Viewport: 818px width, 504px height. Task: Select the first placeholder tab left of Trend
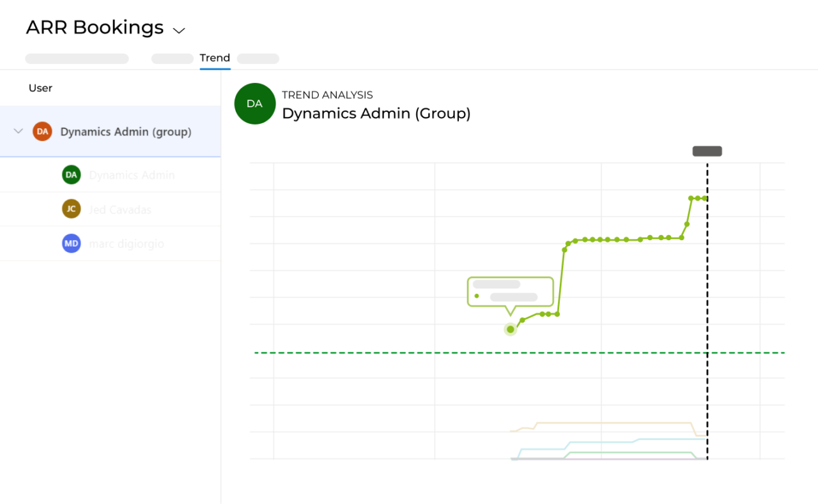tap(77, 59)
